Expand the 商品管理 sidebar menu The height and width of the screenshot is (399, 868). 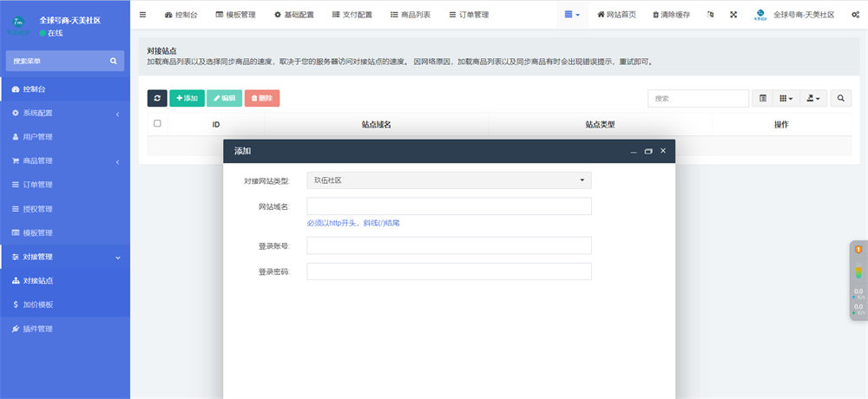click(65, 161)
